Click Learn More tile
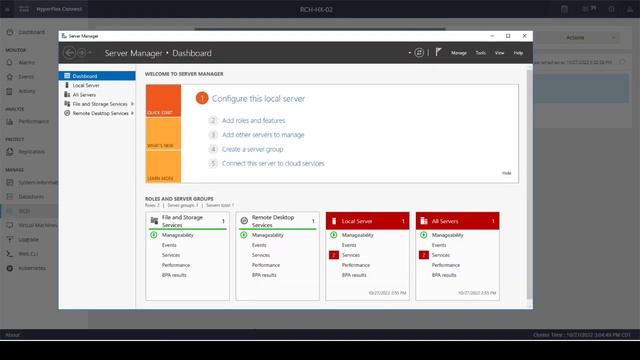This screenshot has width=640, height=360. pyautogui.click(x=163, y=167)
